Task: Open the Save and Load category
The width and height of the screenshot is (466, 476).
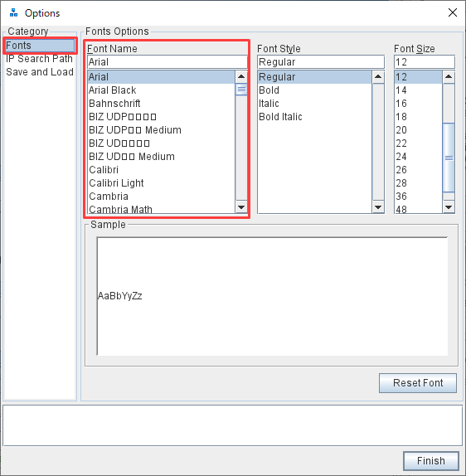Action: (x=40, y=72)
